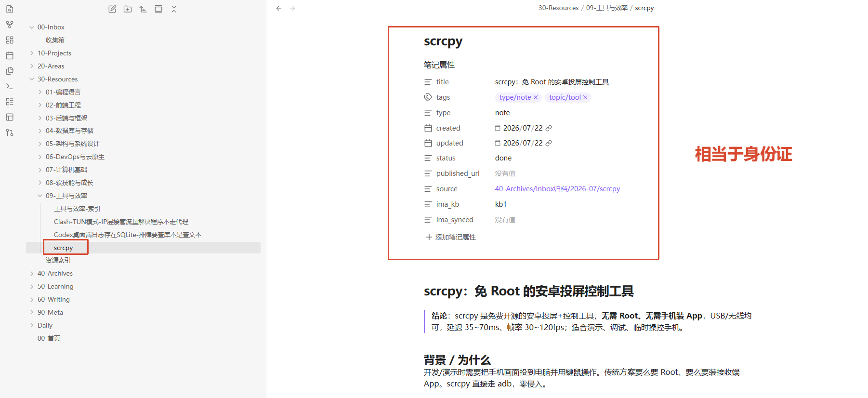Remove the type/note tag
This screenshot has height=398, width=868.
pyautogui.click(x=536, y=97)
